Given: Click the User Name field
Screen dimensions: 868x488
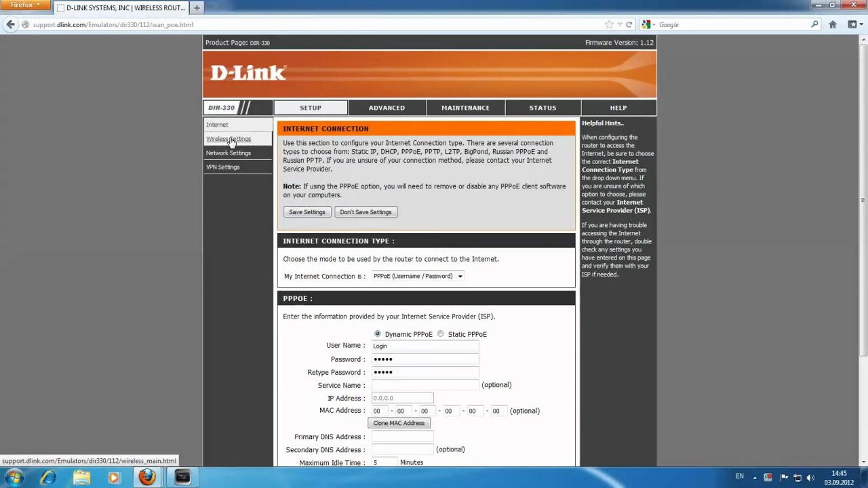Looking at the screenshot, I should pos(425,346).
